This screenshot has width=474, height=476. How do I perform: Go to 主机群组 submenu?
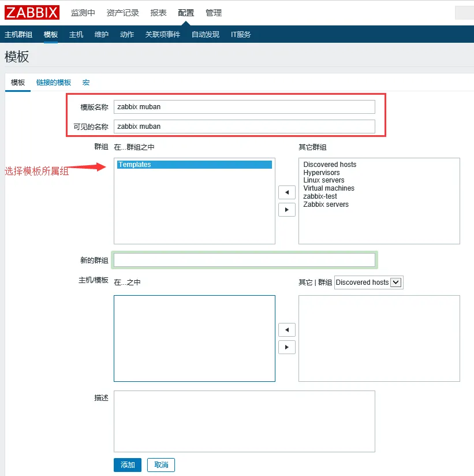[18, 35]
